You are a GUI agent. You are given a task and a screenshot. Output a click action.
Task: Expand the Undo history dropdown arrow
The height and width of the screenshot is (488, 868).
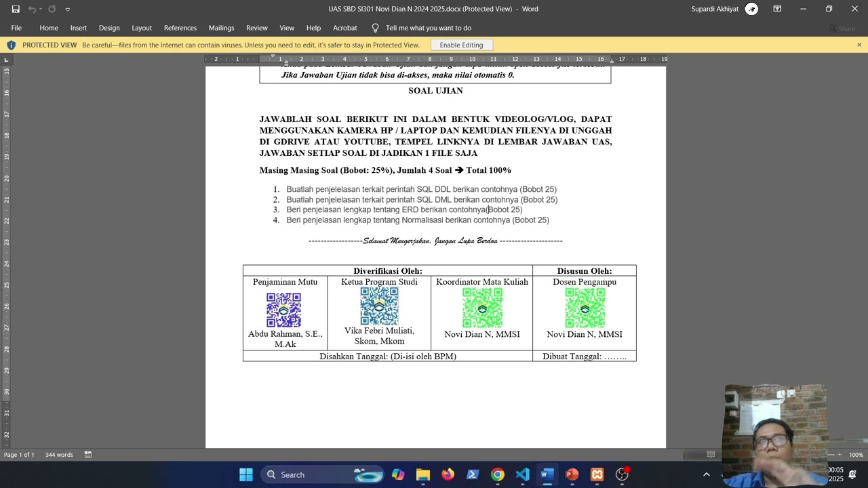coord(41,9)
